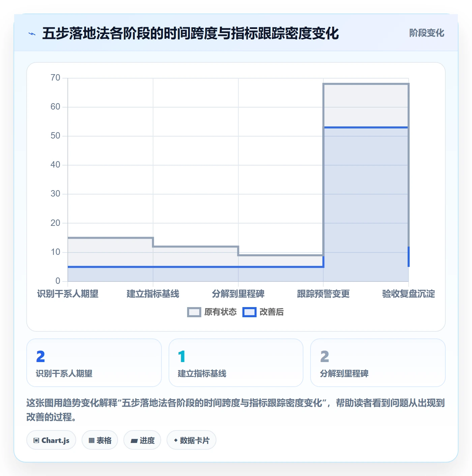Click the blue 改善后 line at 53 level

[366, 127]
